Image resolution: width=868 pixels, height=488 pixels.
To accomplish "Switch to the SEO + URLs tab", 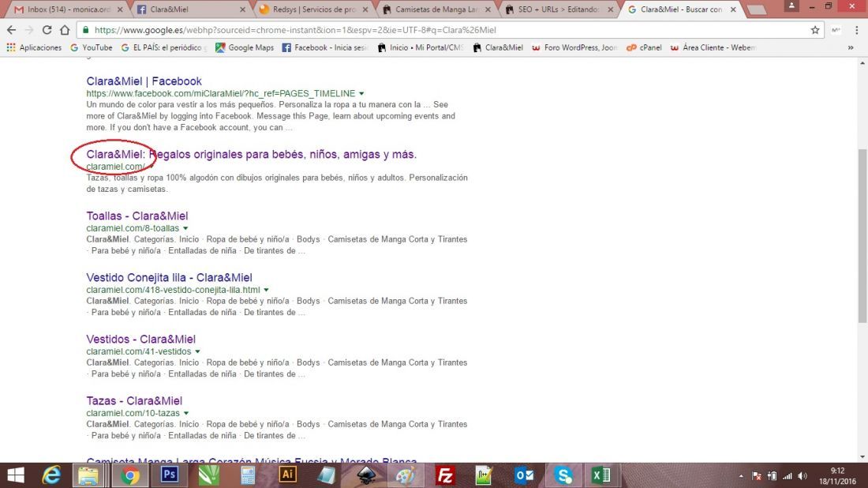I will 559,9.
